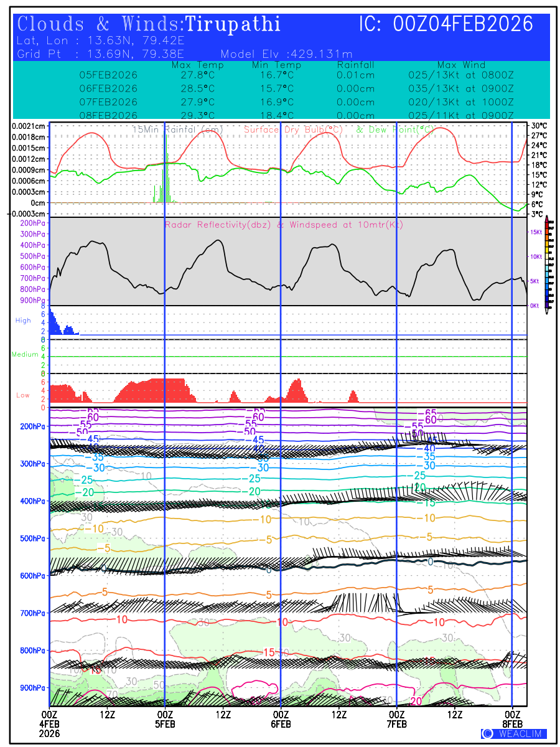
Task: Select the 00Z 7FEB time axis label
Action: click(x=396, y=719)
